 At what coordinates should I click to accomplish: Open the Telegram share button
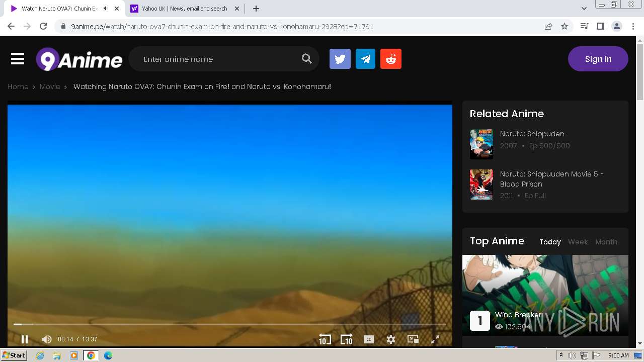[365, 59]
